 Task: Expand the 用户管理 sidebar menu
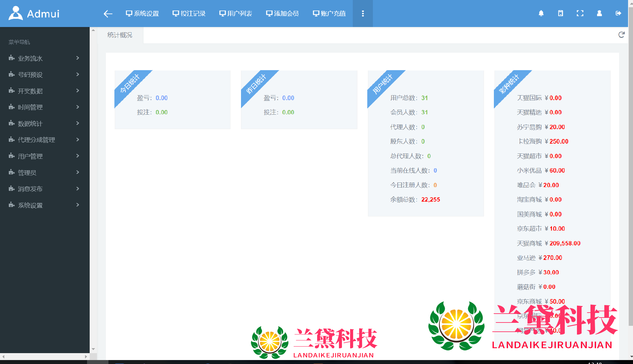[45, 156]
